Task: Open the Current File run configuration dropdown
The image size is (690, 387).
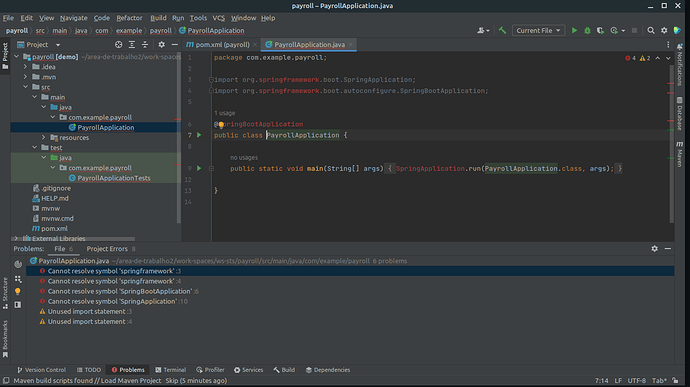Action: 538,30
